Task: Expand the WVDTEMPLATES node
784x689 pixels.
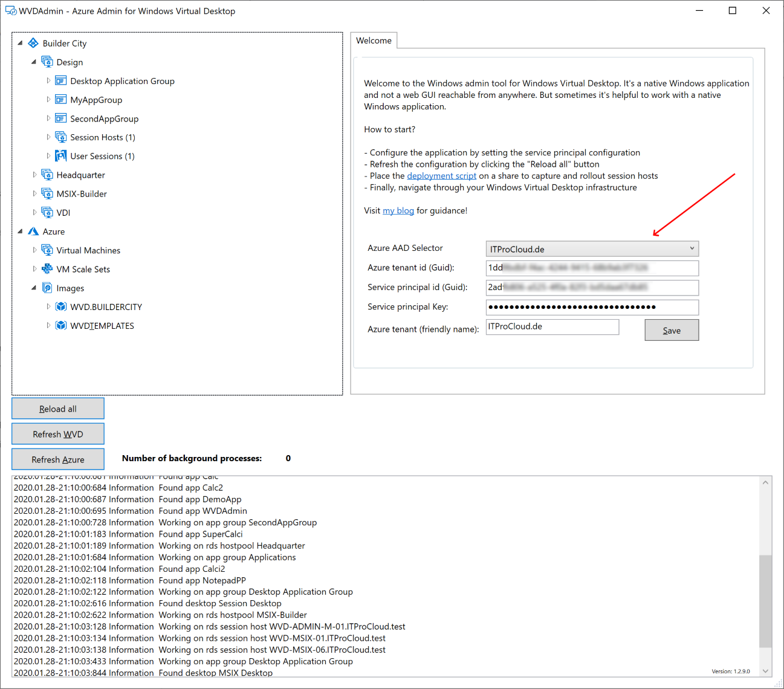Action: point(48,326)
